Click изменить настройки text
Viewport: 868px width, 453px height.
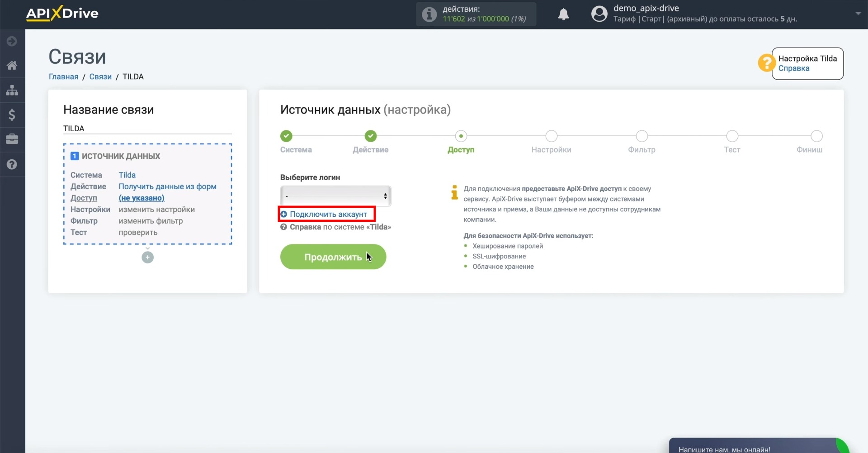tap(156, 210)
